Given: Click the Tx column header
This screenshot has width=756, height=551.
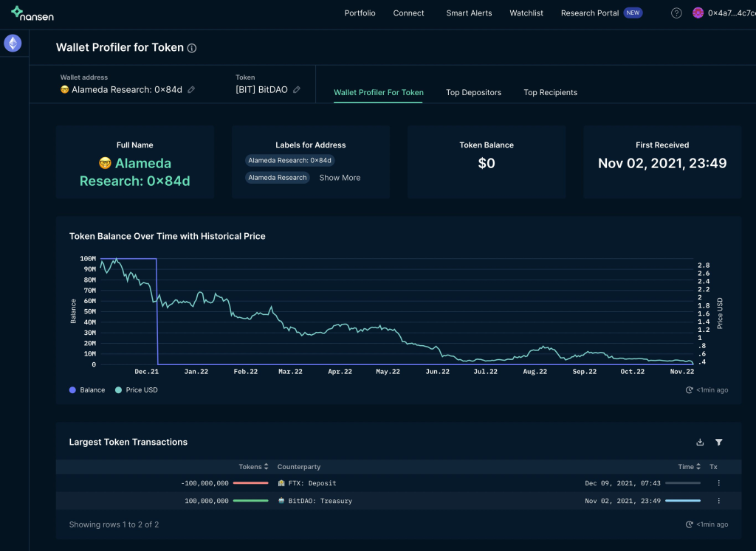Looking at the screenshot, I should pos(714,467).
